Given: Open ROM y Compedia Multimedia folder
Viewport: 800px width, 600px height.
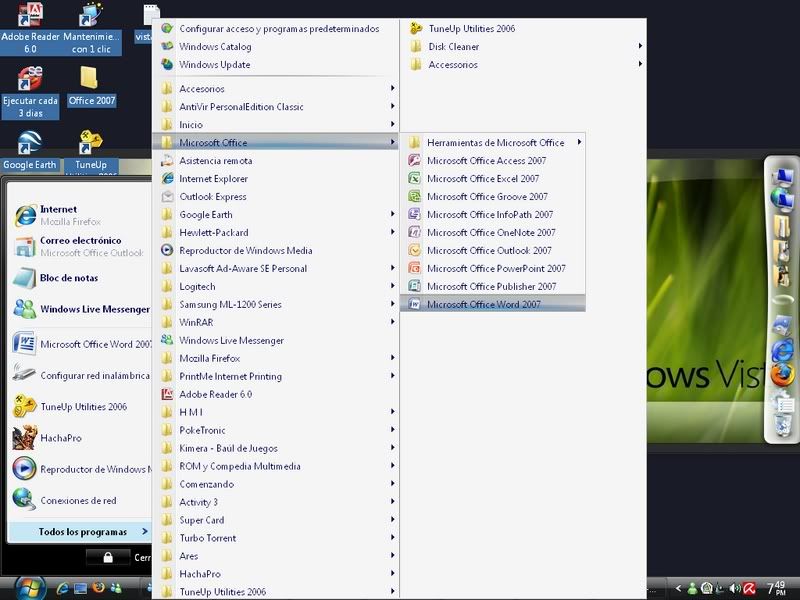Looking at the screenshot, I should [276, 466].
